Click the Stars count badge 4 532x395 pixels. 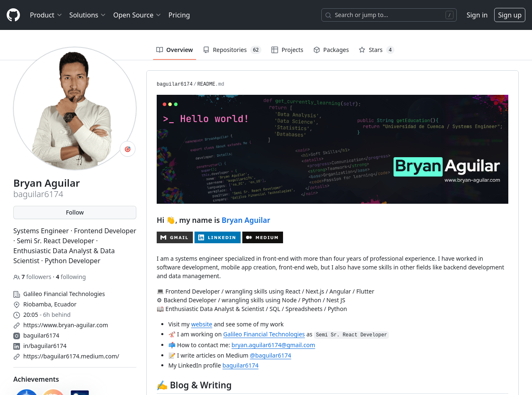coord(390,50)
